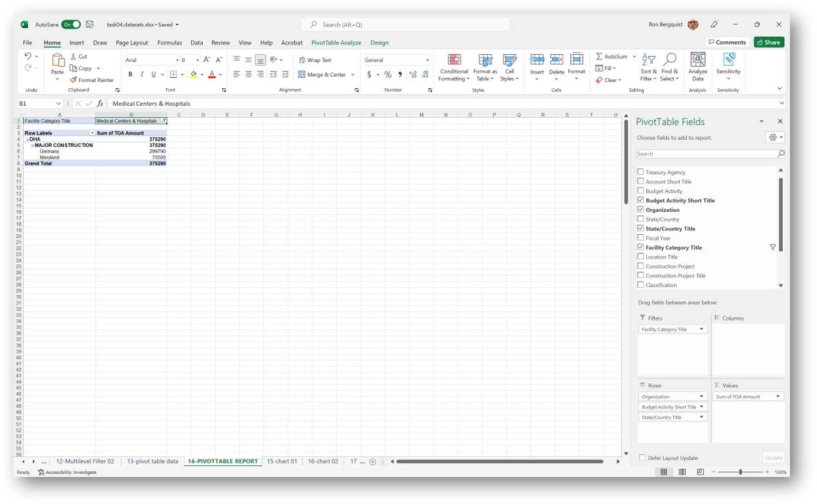
Task: Click inside the formula bar
Action: [258, 103]
